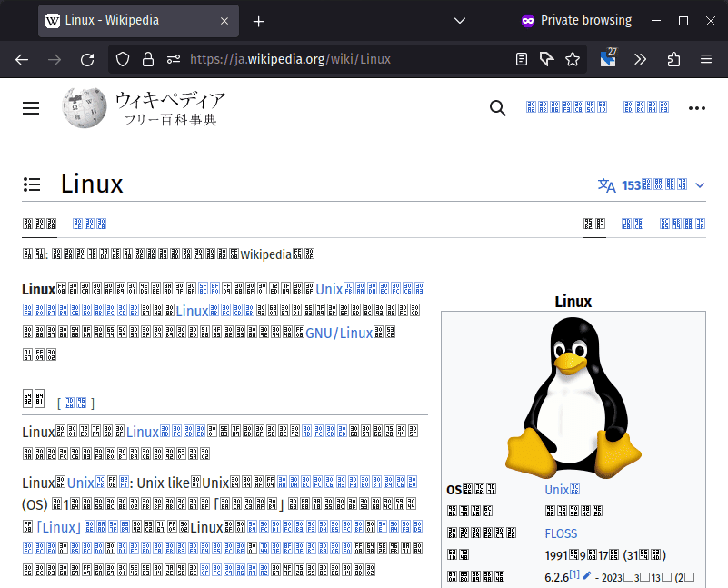The image size is (728, 588).
Task: Toggle the bookmark star for this page
Action: click(572, 58)
